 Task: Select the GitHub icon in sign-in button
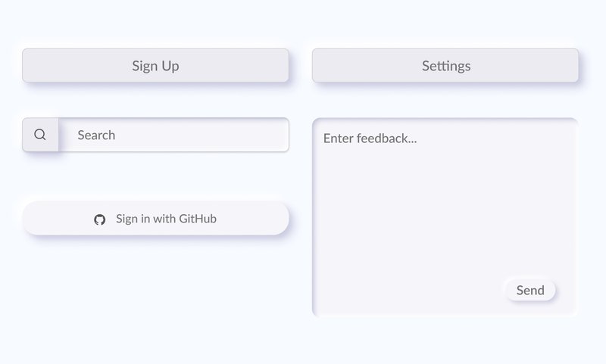99,219
